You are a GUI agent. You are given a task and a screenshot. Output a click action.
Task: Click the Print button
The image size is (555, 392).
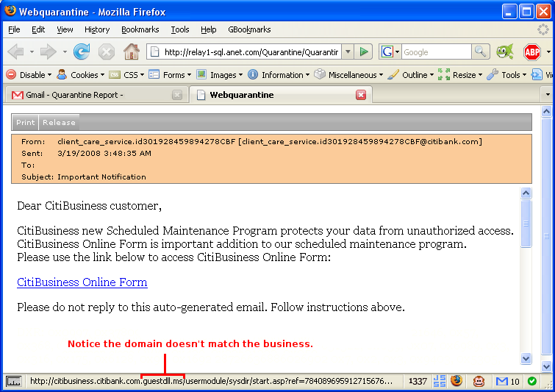[25, 123]
